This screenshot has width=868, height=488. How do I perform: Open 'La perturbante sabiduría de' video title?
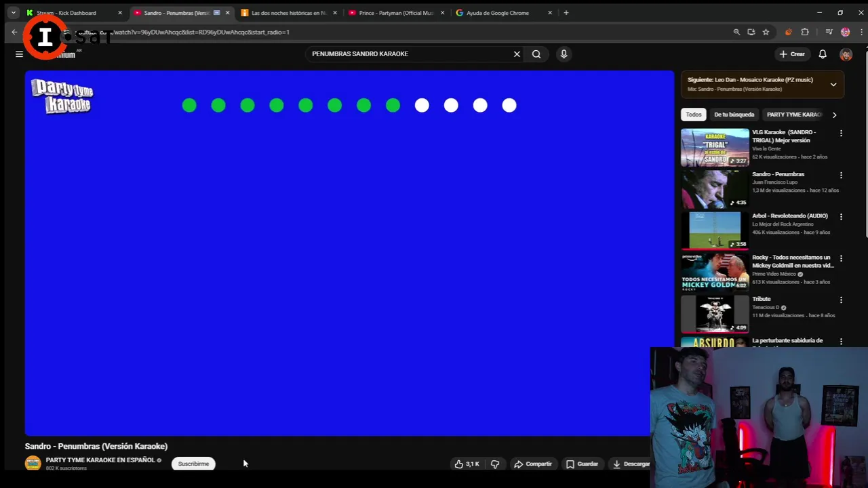pos(787,341)
